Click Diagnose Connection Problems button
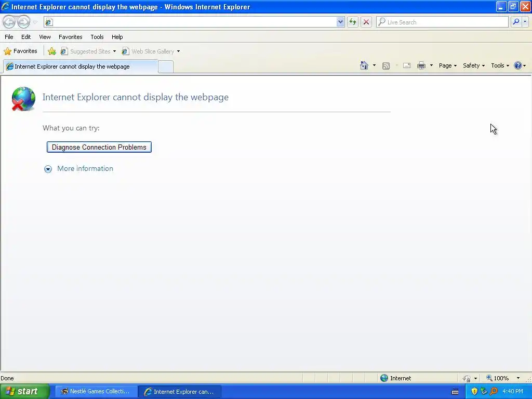Image resolution: width=532 pixels, height=399 pixels. tap(99, 147)
